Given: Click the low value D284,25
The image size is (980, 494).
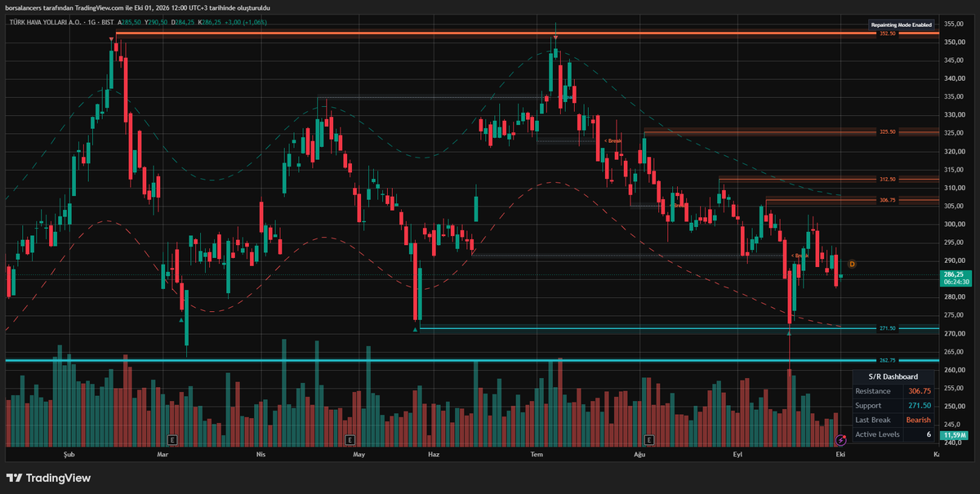Looking at the screenshot, I should coord(183,23).
